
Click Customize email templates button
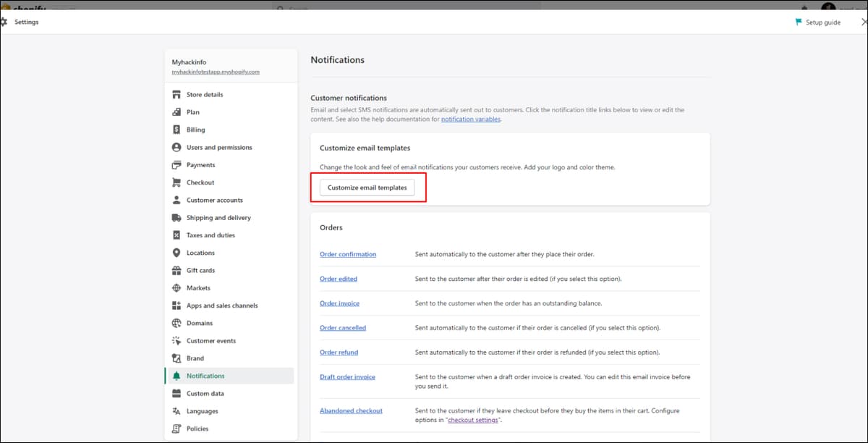pyautogui.click(x=367, y=187)
